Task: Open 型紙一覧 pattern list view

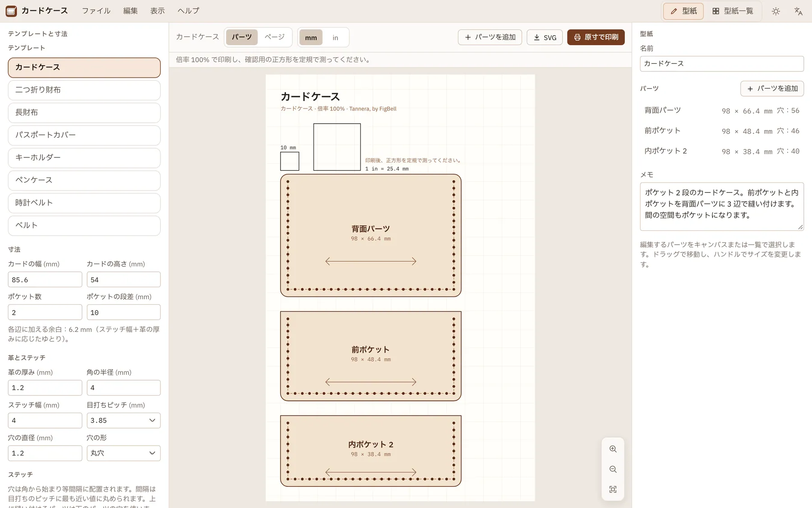Action: pos(733,11)
